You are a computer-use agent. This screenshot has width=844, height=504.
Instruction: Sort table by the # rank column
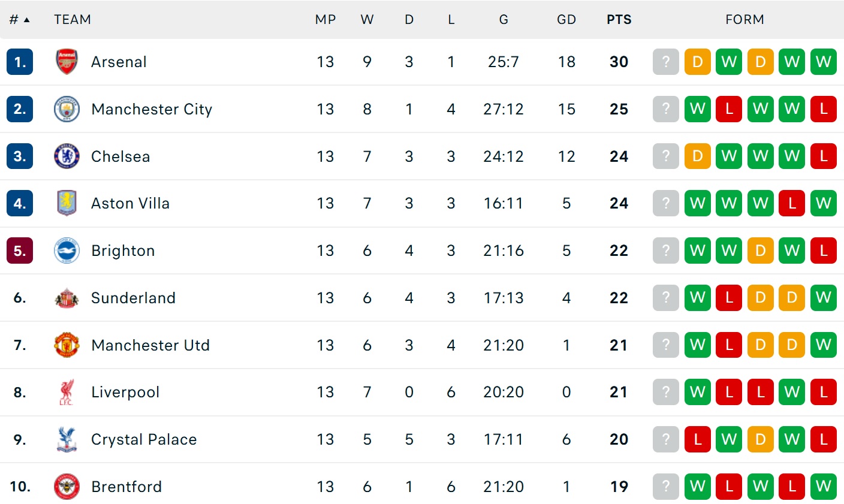19,20
